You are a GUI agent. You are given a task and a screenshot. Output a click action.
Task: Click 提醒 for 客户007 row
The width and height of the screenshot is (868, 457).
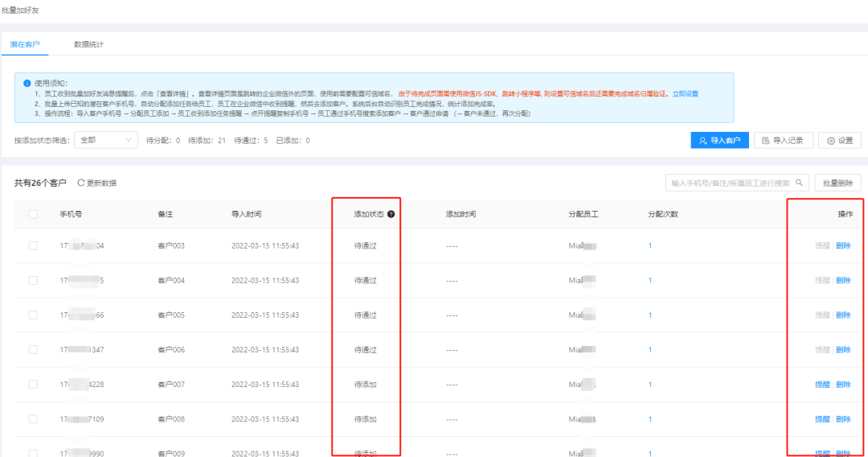tap(822, 385)
